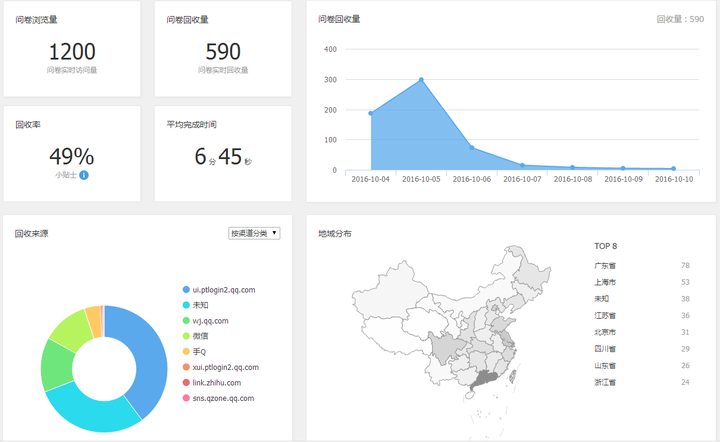The width and height of the screenshot is (720, 442).
Task: Click the TOP 8 heading
Action: coord(606,246)
